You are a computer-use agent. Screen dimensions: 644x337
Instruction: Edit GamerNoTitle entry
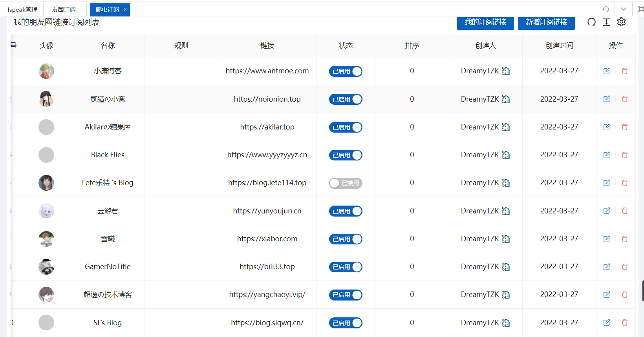coord(607,267)
